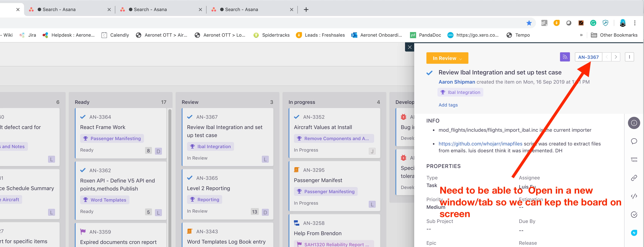Screen dimensions: 644x247
Task: Click the Reporting tag on AN-3365
Action: point(205,199)
